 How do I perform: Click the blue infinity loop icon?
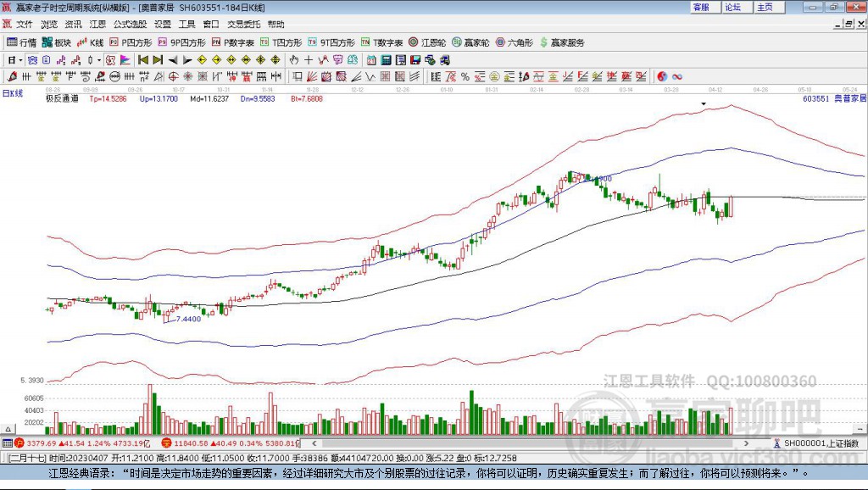[x=677, y=77]
